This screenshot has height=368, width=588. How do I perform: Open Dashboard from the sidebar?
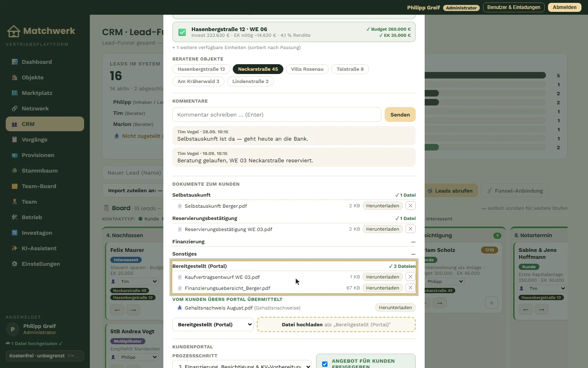coord(45,62)
